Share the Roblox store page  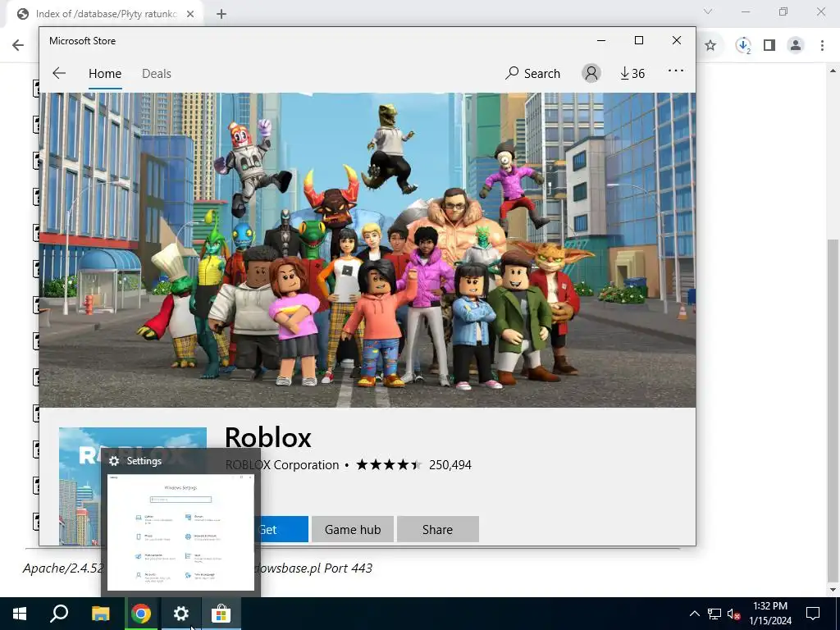438,529
